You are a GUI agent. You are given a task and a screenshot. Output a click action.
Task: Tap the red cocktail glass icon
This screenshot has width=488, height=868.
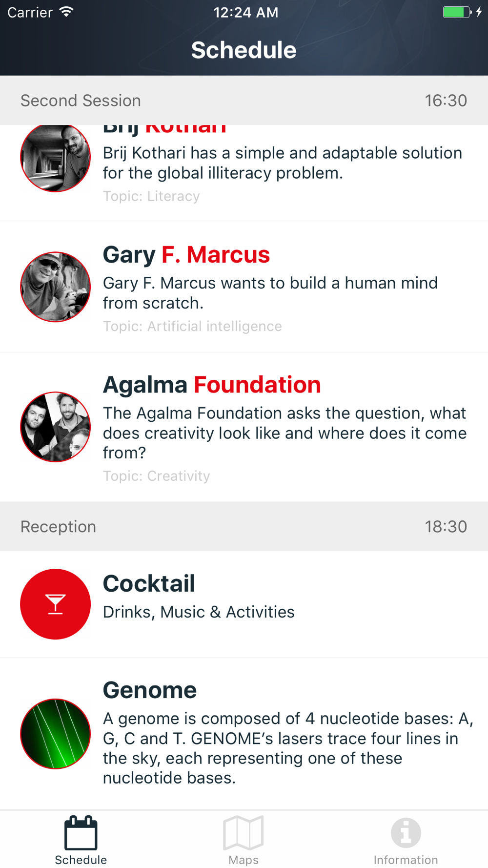[56, 604]
